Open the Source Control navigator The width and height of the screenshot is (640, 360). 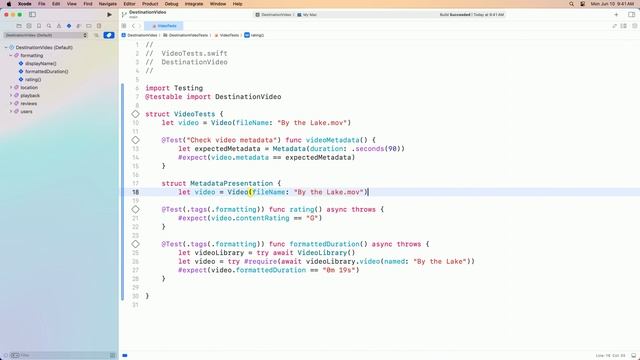pos(29,26)
